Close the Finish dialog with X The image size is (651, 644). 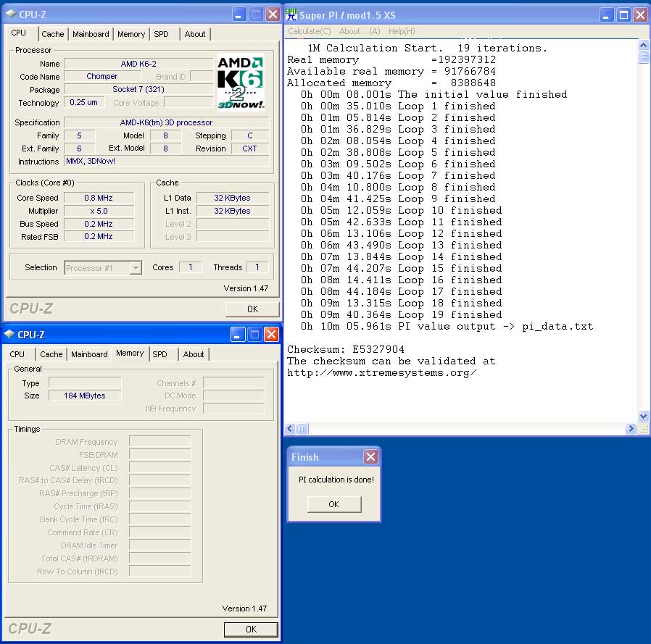click(x=370, y=457)
